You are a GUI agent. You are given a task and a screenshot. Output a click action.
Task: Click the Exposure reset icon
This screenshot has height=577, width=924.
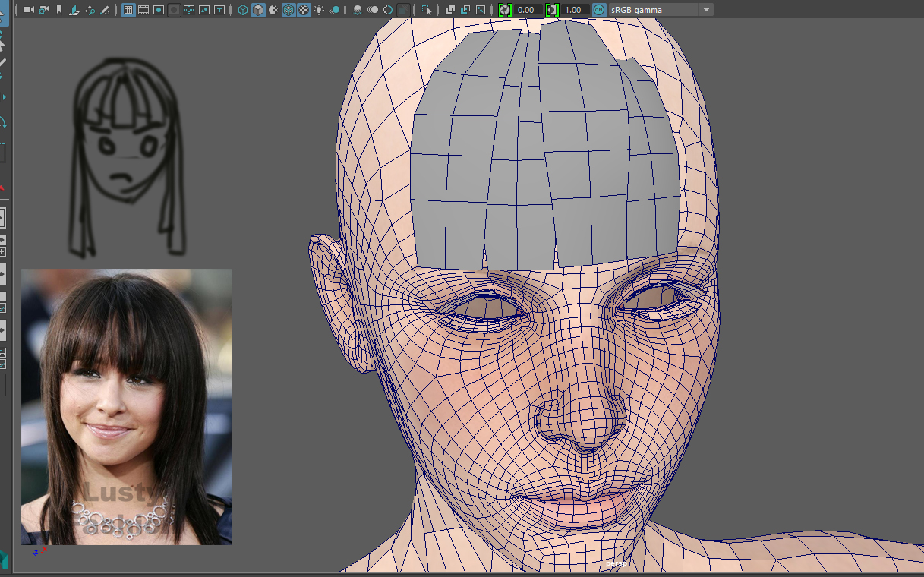click(x=506, y=10)
